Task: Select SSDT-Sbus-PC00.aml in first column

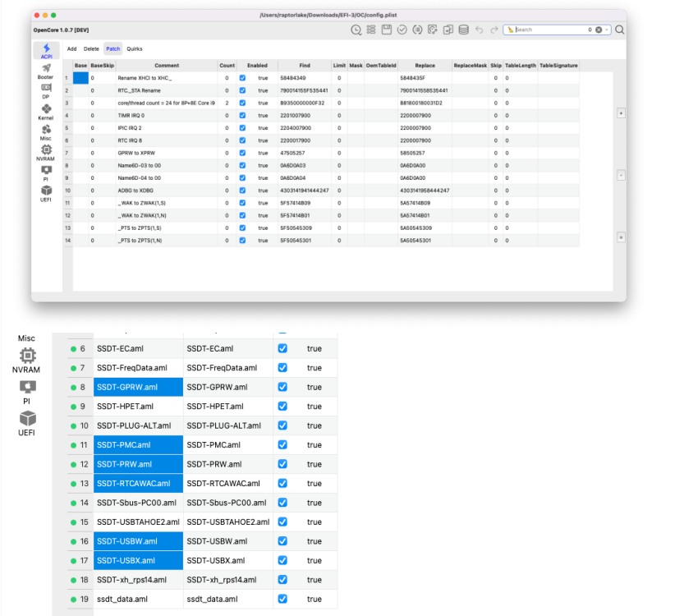Action: (138, 503)
